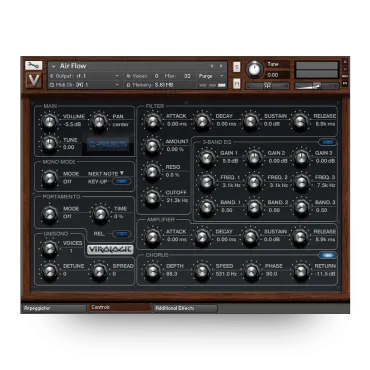Expand the Air Flow instrument name arrow

click(x=53, y=66)
